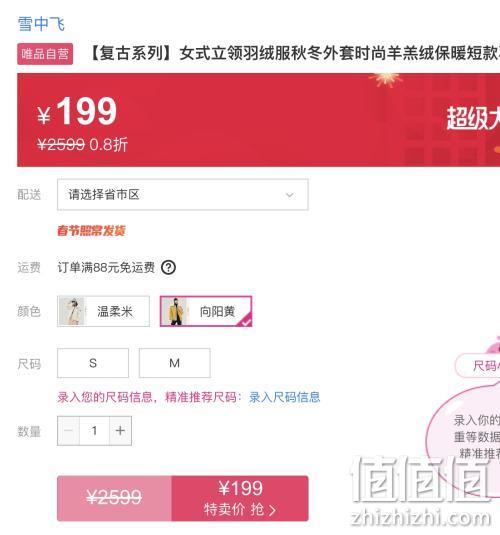Choose size M
This screenshot has height=535, width=500.
tap(174, 363)
